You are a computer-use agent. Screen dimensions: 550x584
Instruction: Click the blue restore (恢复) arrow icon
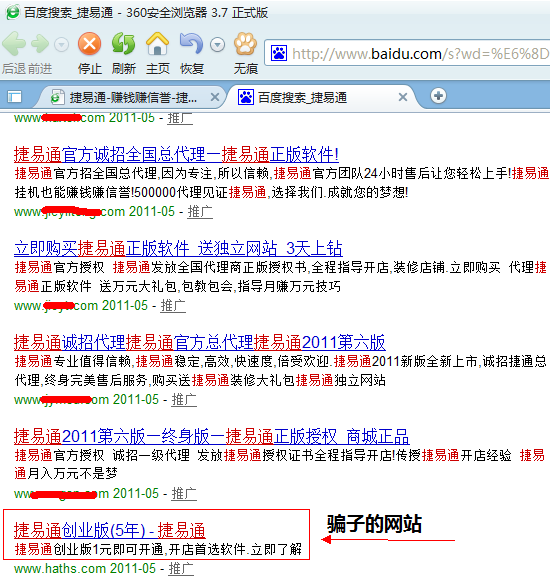point(191,44)
